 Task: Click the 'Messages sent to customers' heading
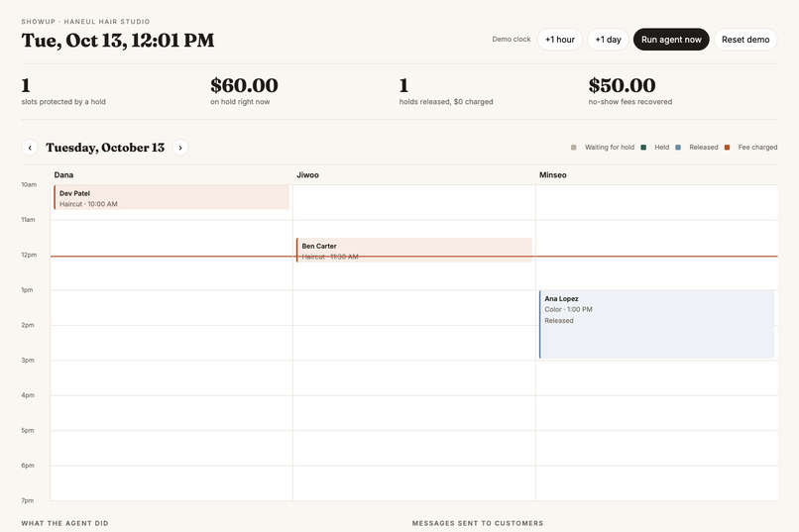click(x=478, y=523)
